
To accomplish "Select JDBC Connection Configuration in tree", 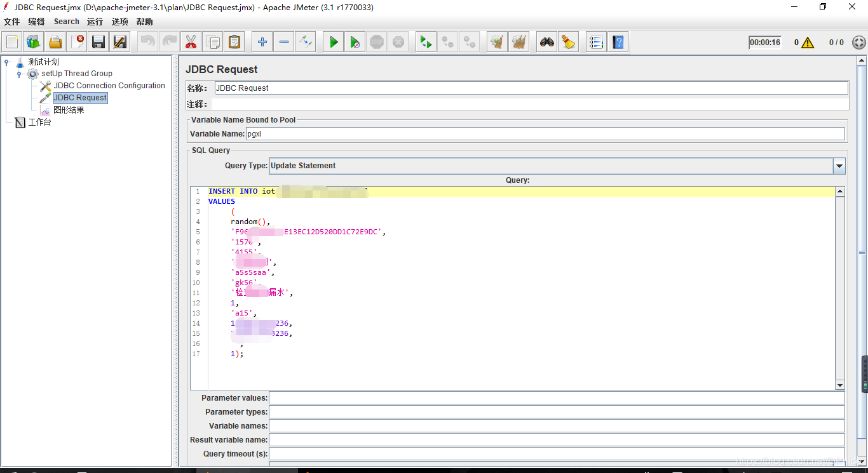I will pyautogui.click(x=109, y=86).
